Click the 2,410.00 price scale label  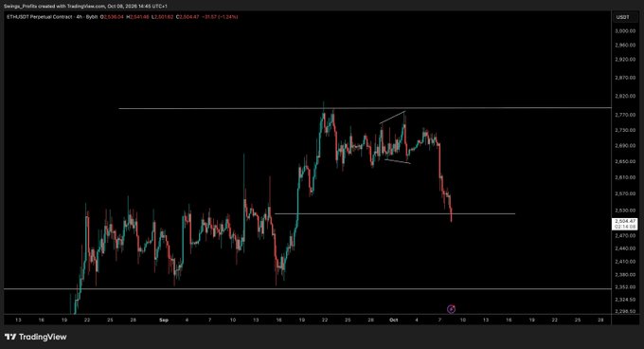(625, 262)
